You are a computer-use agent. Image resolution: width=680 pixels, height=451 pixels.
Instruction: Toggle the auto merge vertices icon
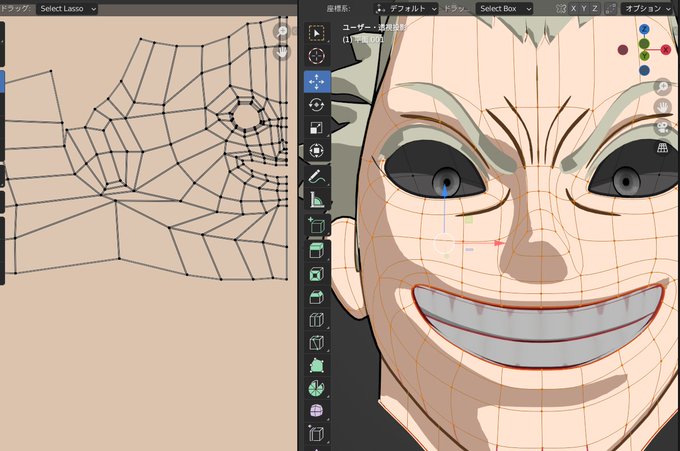[610, 9]
